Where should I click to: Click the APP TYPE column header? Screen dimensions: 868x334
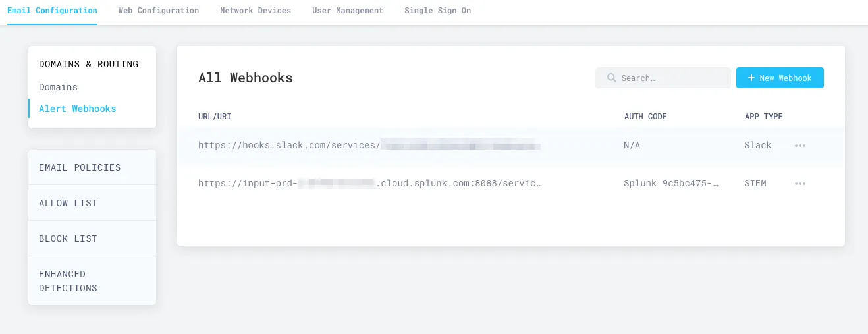(x=763, y=117)
